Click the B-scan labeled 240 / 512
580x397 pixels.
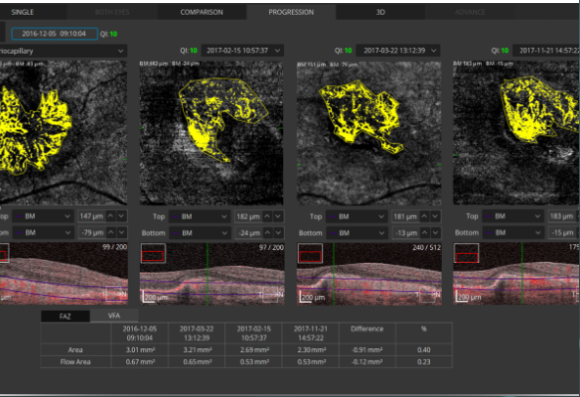click(369, 274)
